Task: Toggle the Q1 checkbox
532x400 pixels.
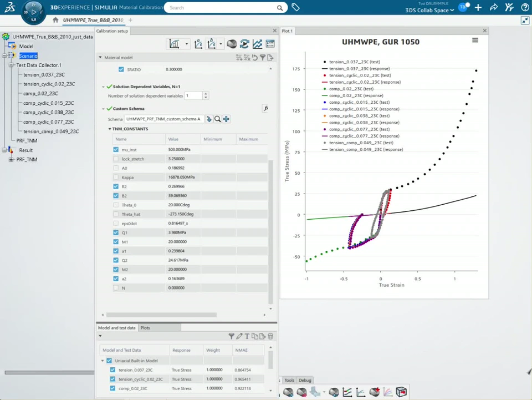Action: point(116,232)
